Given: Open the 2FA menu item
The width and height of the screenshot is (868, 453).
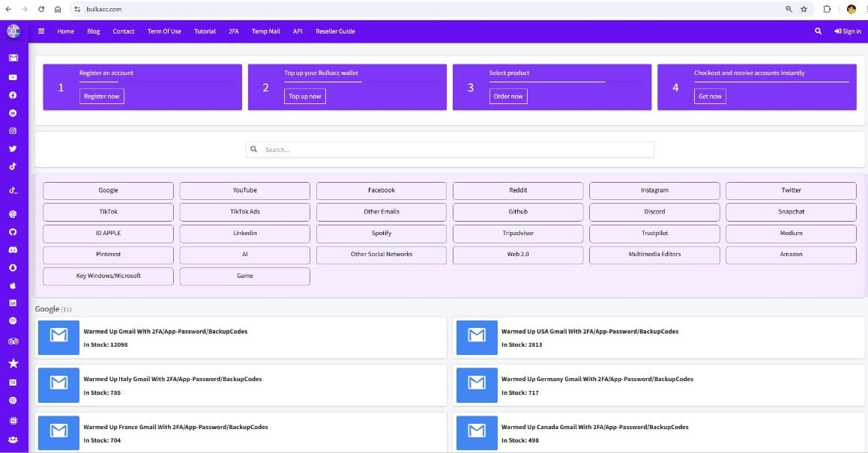Looking at the screenshot, I should click(x=234, y=31).
